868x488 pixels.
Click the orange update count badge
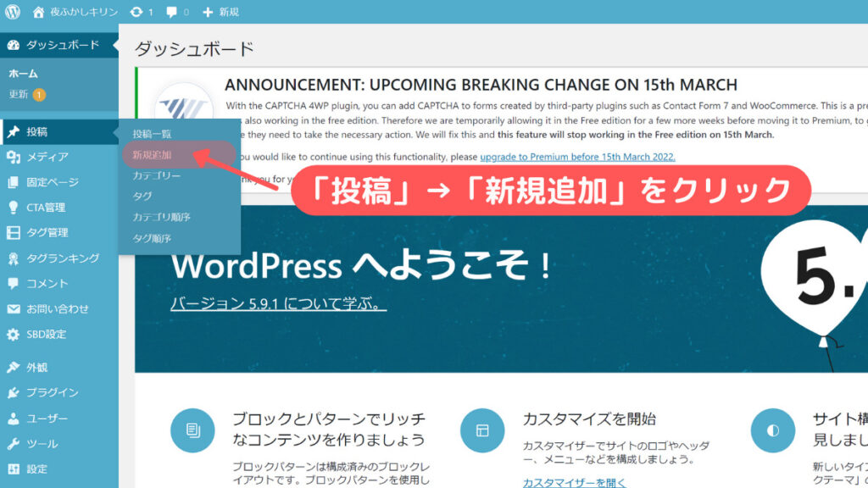click(x=39, y=95)
